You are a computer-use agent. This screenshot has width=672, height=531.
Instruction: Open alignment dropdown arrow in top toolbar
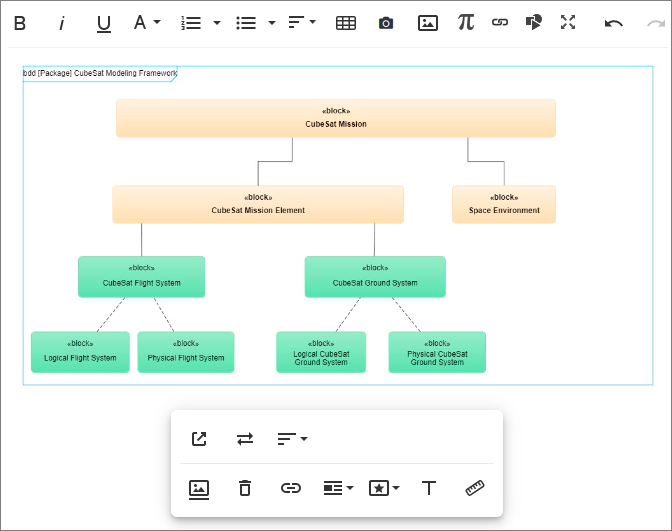point(312,22)
